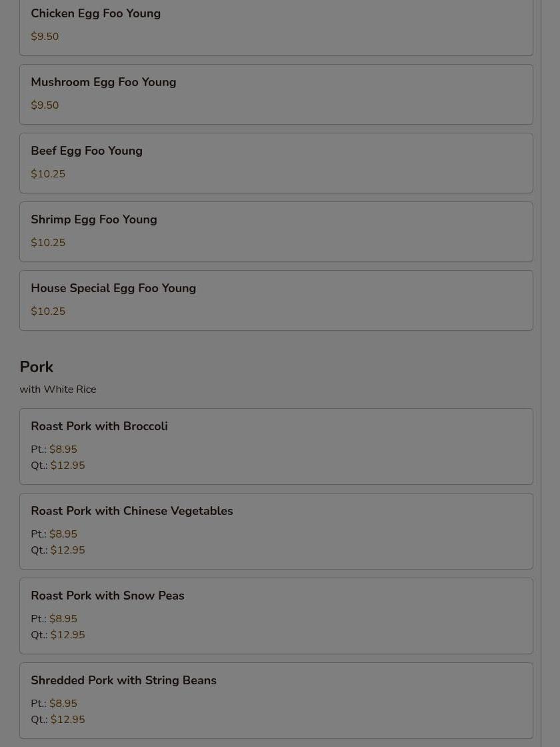Screen dimensions: 560x747
Task: Click the $10.25 price under Beef Egg Foo Young
Action: (48, 174)
